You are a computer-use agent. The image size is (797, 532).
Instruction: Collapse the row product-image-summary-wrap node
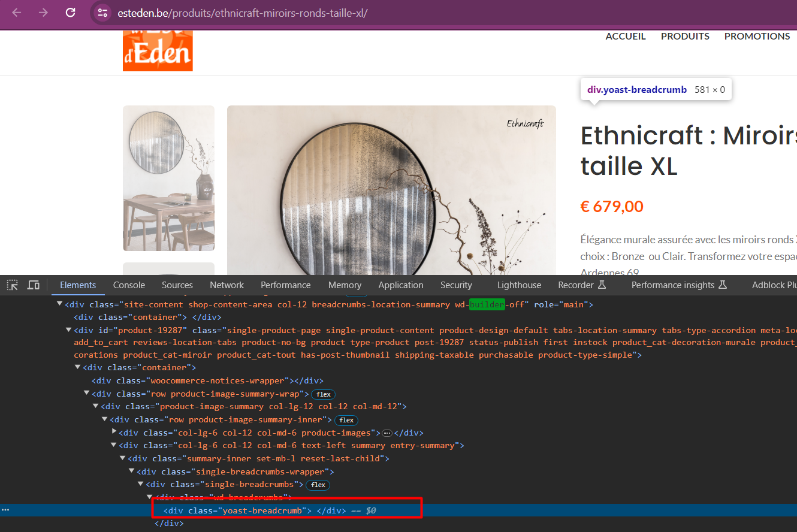point(86,394)
